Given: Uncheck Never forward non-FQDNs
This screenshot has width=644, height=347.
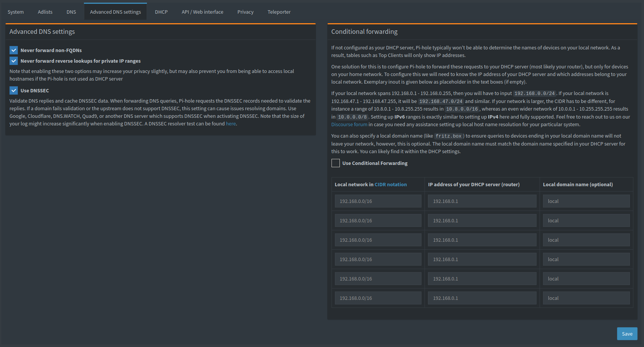Looking at the screenshot, I should [14, 50].
